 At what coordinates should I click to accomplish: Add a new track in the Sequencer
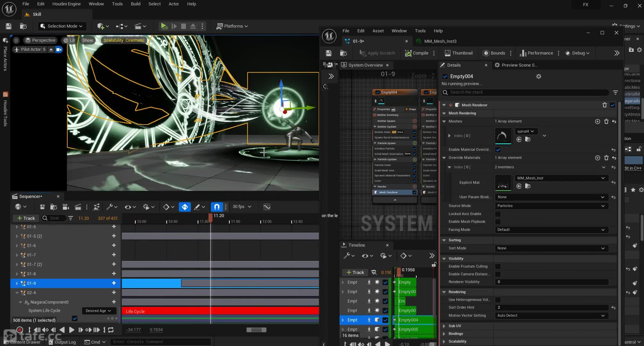pyautogui.click(x=26, y=218)
